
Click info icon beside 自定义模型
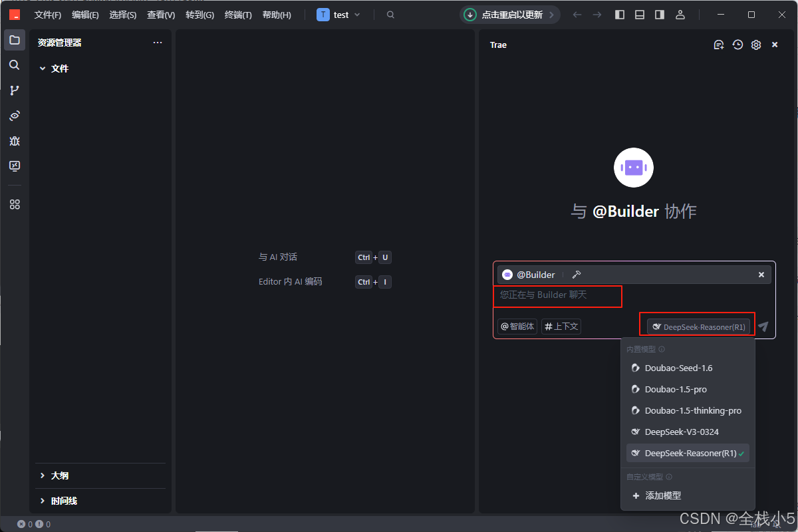click(x=669, y=477)
